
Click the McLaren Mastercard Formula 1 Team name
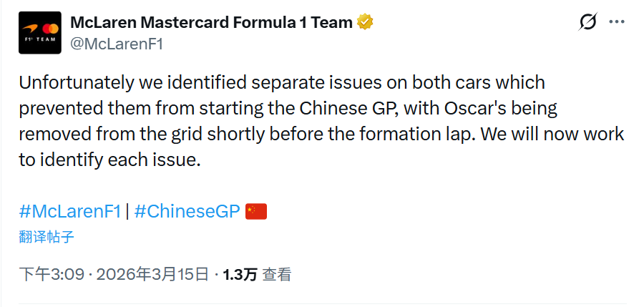click(x=212, y=22)
